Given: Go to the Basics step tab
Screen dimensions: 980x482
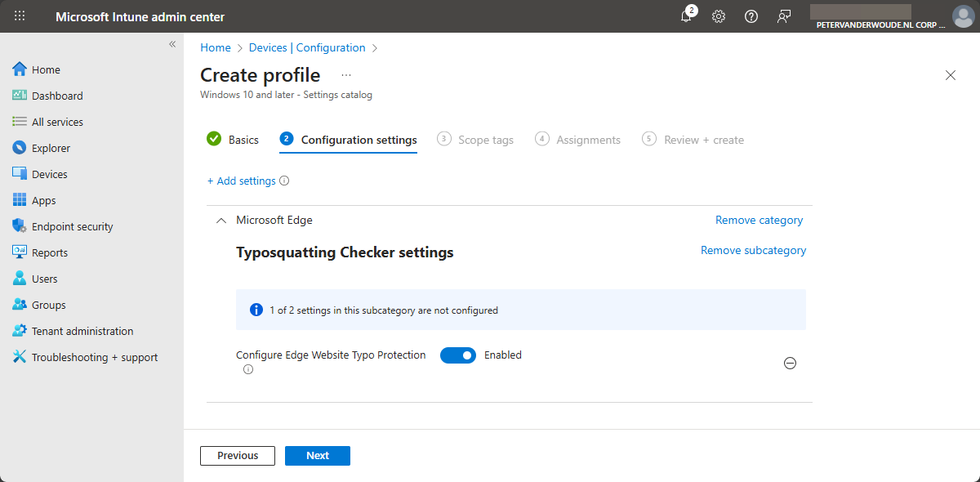Looking at the screenshot, I should click(233, 140).
